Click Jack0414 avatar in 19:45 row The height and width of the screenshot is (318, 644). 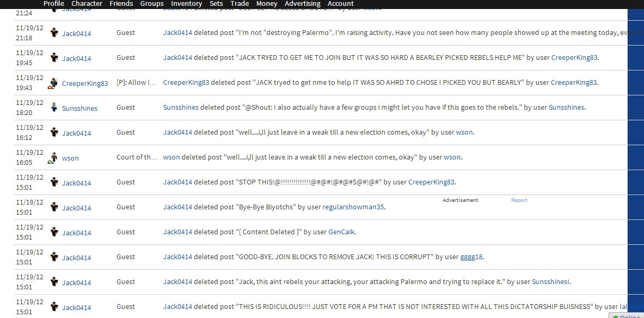pyautogui.click(x=54, y=58)
